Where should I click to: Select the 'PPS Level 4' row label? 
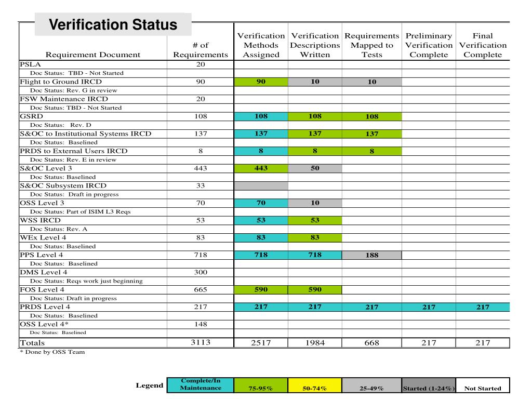[42, 255]
